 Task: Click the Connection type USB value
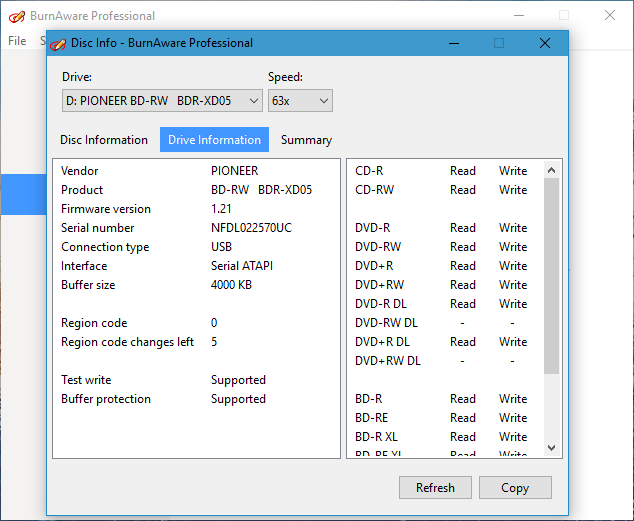221,247
